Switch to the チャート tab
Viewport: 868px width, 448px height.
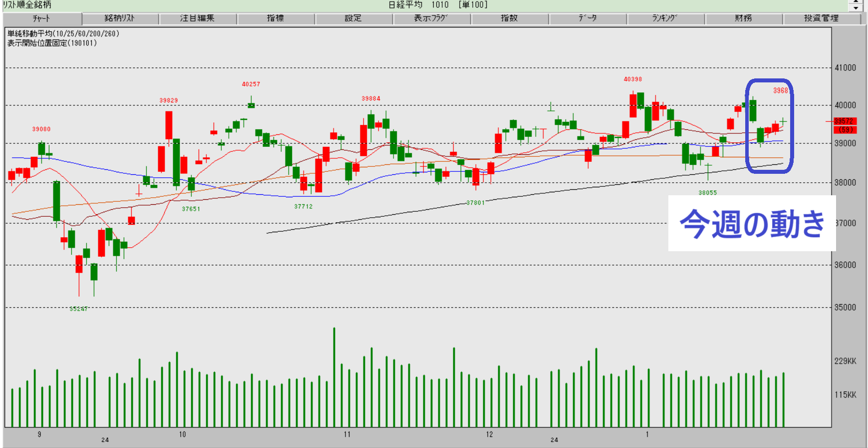point(42,18)
